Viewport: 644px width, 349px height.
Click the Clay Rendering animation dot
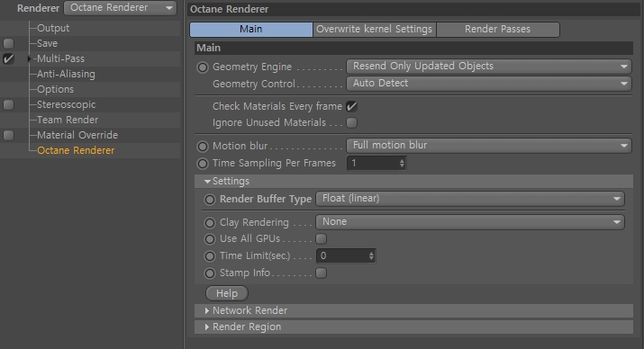tap(210, 223)
